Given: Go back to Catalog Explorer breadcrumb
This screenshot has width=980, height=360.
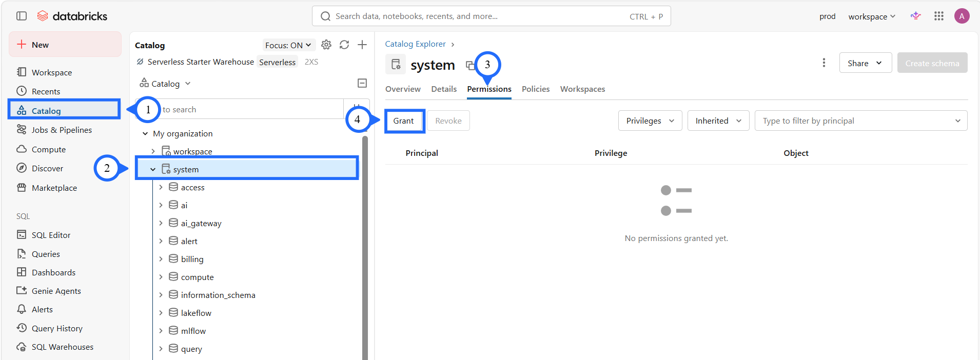Looking at the screenshot, I should pos(415,44).
